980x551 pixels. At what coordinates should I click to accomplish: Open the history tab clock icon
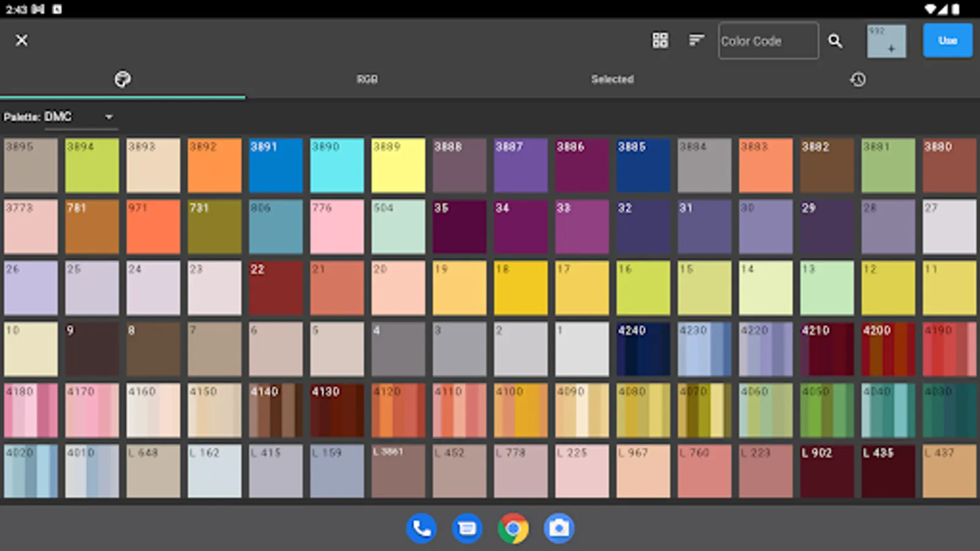tap(858, 80)
